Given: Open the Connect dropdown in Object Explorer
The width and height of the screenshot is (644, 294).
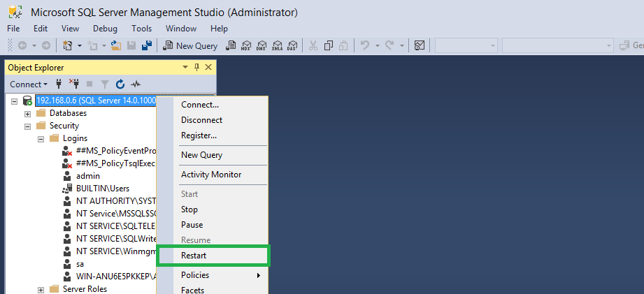Looking at the screenshot, I should (29, 84).
